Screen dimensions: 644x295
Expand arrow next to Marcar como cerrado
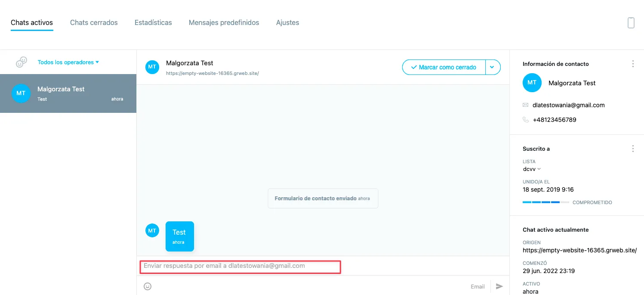[x=493, y=67]
